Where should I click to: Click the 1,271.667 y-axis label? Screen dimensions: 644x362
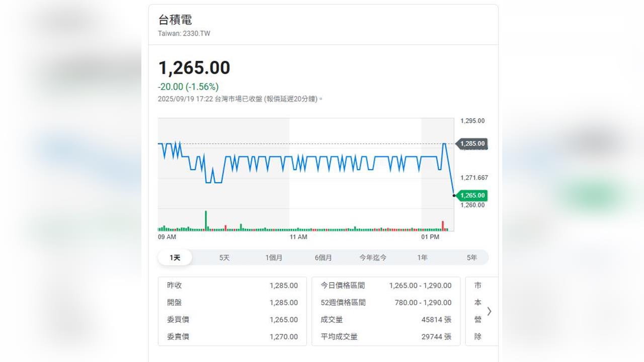click(x=474, y=177)
